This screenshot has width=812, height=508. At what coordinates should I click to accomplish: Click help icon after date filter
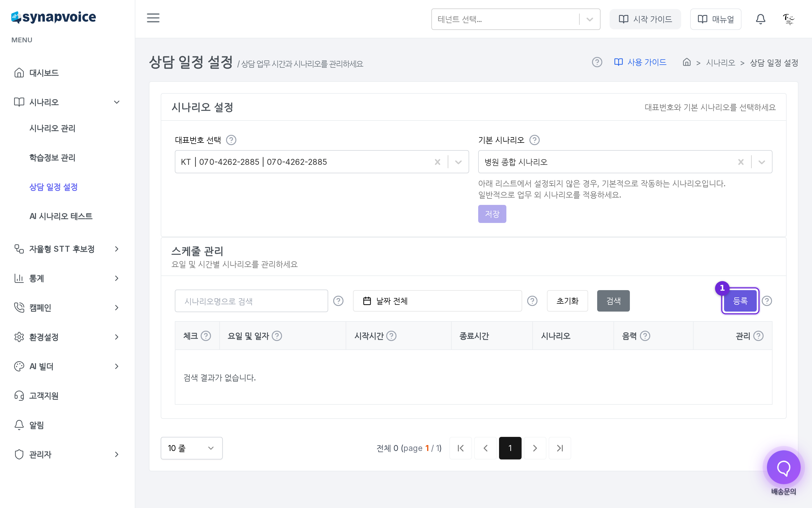pyautogui.click(x=532, y=301)
